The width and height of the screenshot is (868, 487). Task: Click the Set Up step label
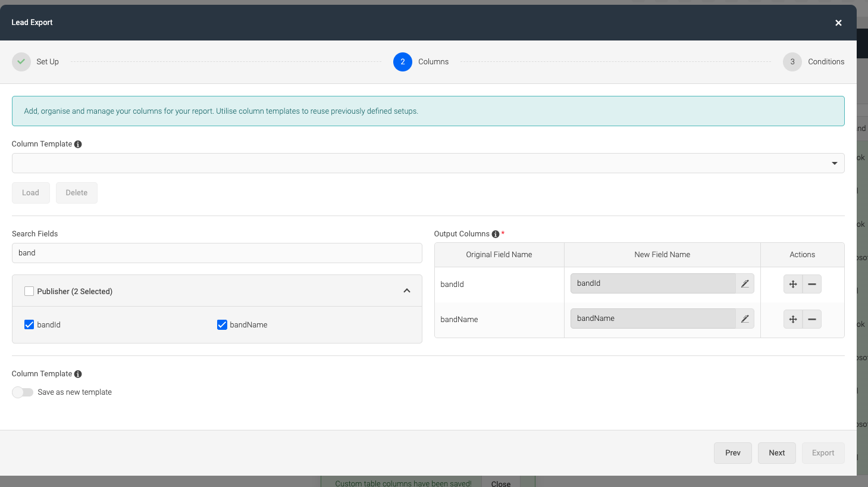tap(48, 62)
